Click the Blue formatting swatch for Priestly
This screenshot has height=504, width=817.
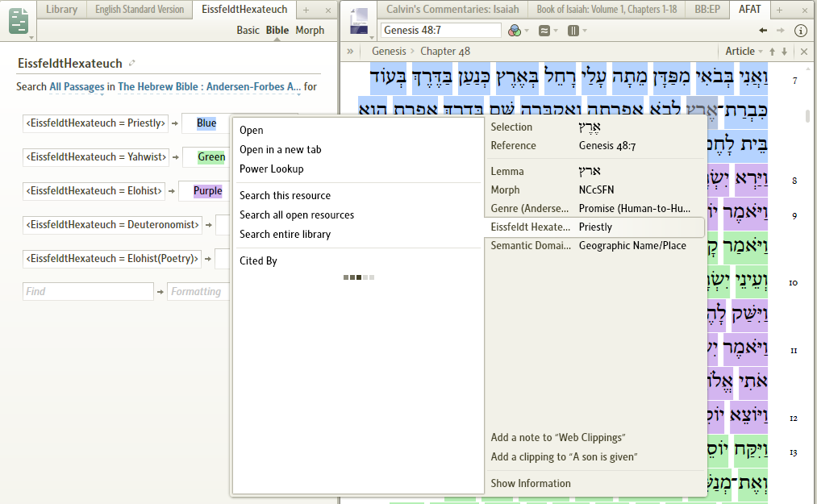coord(206,123)
